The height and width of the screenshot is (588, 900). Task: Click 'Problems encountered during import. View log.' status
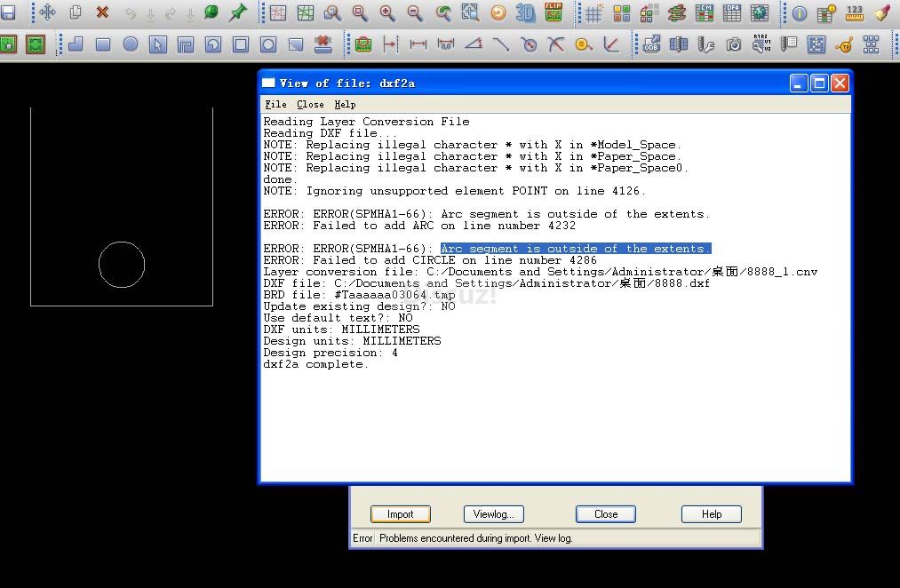coord(476,538)
